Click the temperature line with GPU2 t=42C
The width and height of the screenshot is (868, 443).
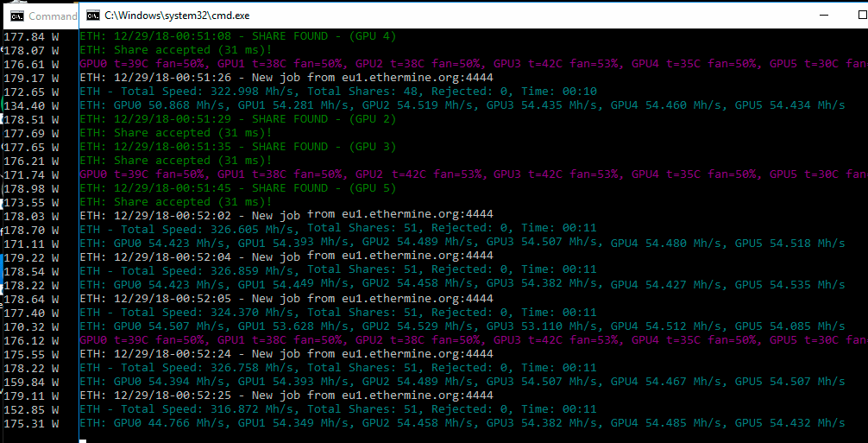click(x=474, y=174)
